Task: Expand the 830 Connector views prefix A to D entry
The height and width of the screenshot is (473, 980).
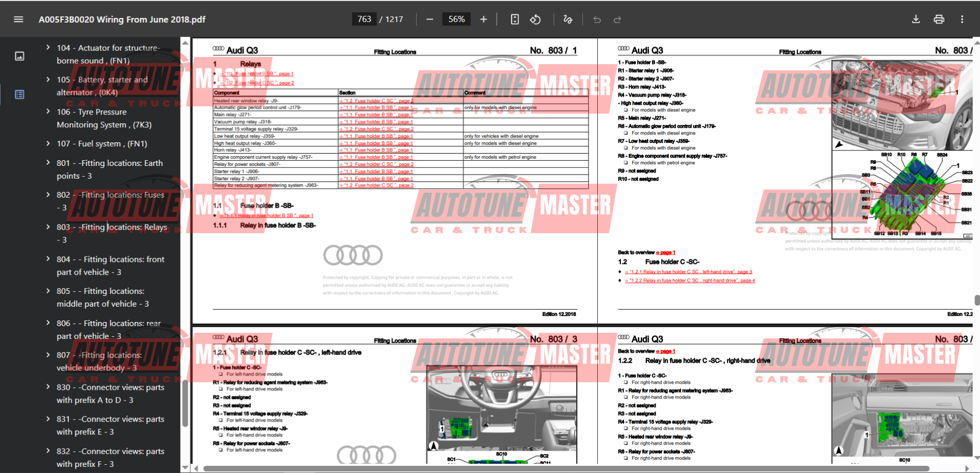Action: point(47,387)
